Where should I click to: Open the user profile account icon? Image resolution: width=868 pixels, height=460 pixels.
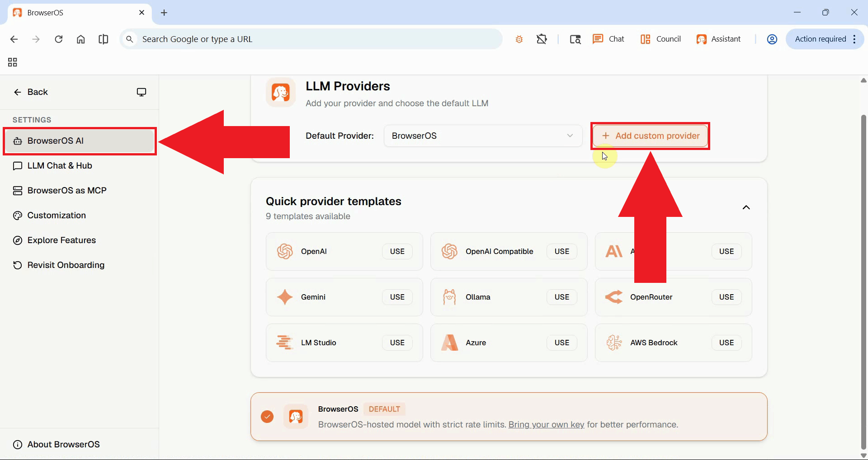point(772,39)
